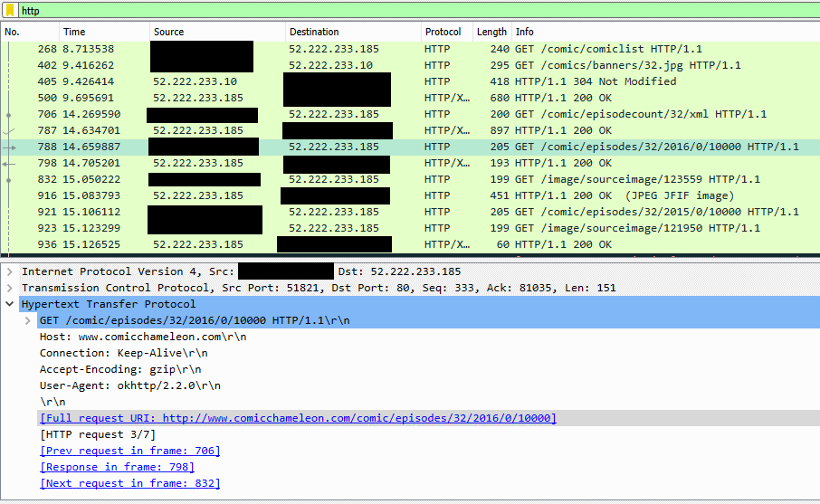Viewport: 820px width, 504px height.
Task: Click the yellow filter bookmark icon
Action: click(9, 11)
